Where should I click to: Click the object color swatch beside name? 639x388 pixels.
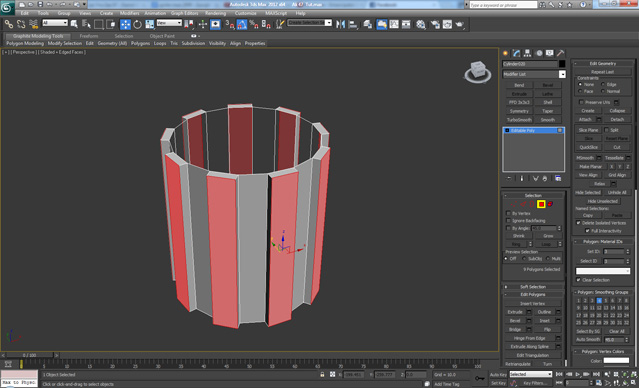point(562,64)
